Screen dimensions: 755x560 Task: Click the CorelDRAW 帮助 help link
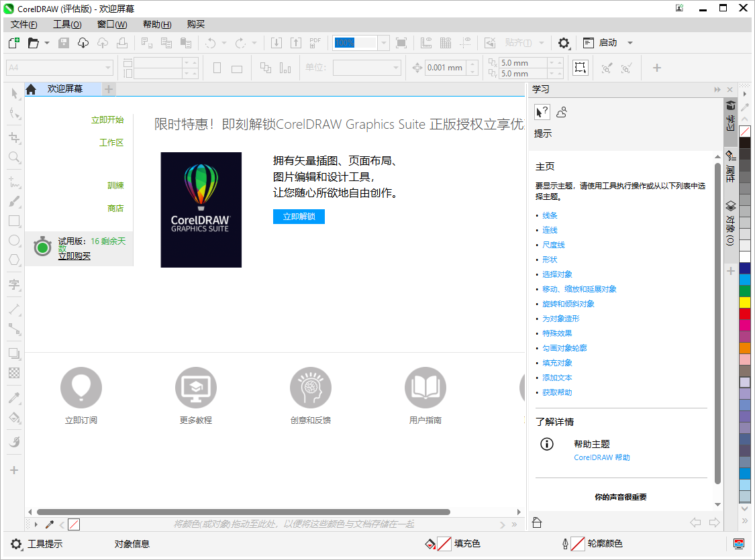click(x=602, y=457)
